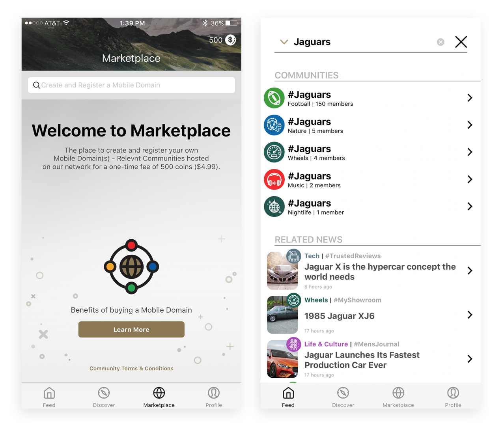Expand chevron for 1985 Jaguar XJ6 article

pos(470,315)
